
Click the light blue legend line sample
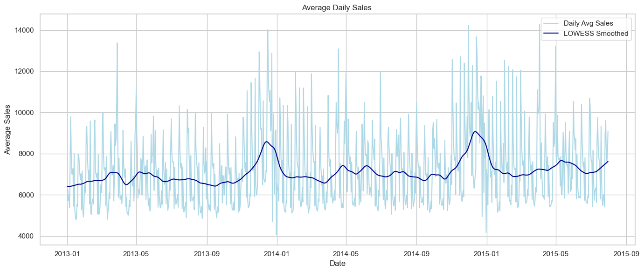tap(550, 23)
